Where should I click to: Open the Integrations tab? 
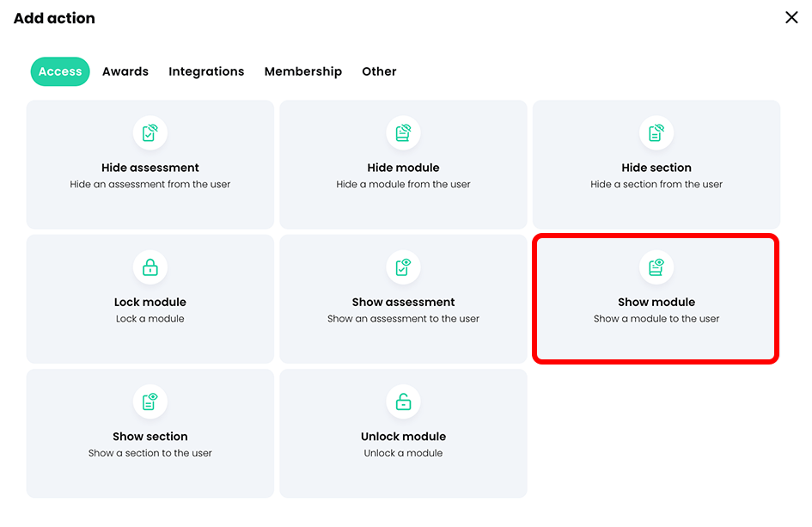206,71
